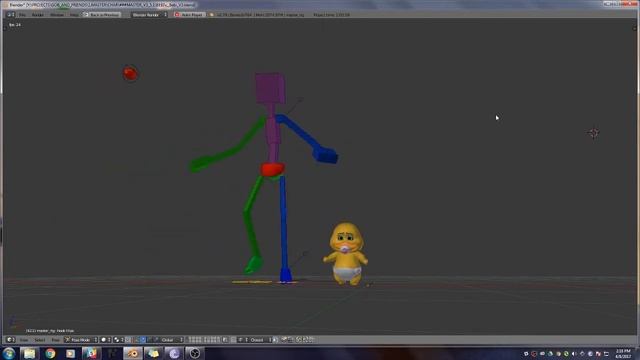The width and height of the screenshot is (640, 360).
Task: Click the volume icon in system tray
Action: click(574, 353)
